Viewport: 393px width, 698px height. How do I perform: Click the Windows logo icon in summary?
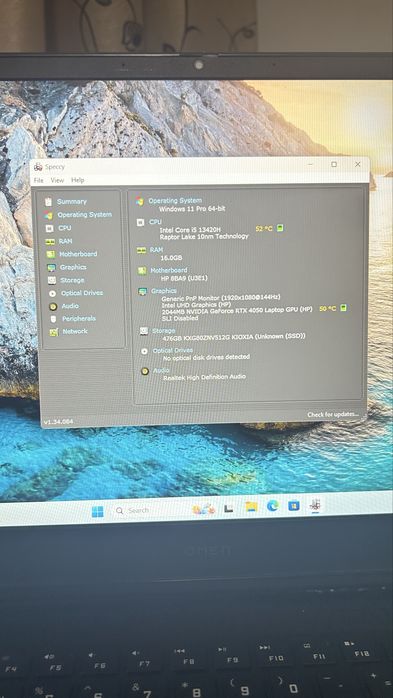(140, 201)
